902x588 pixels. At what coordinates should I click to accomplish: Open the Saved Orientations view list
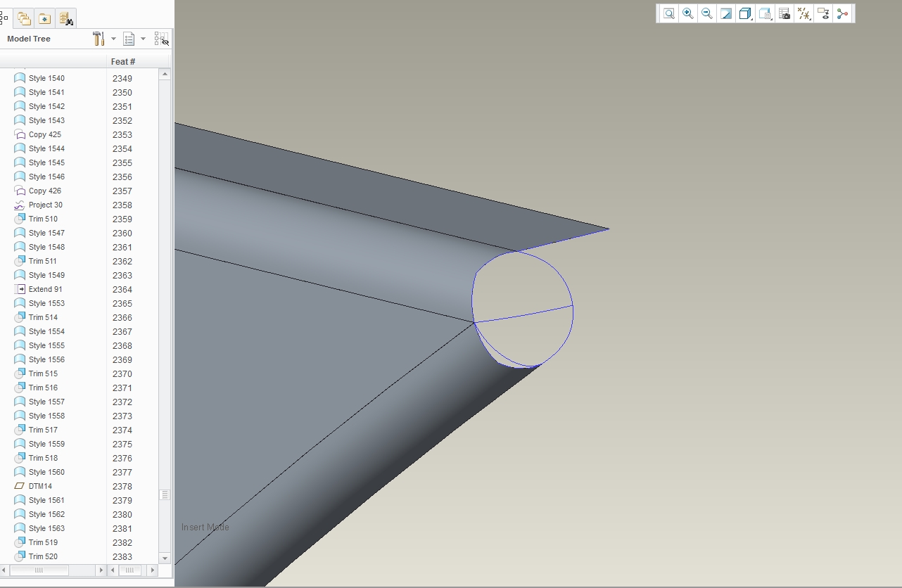point(765,13)
